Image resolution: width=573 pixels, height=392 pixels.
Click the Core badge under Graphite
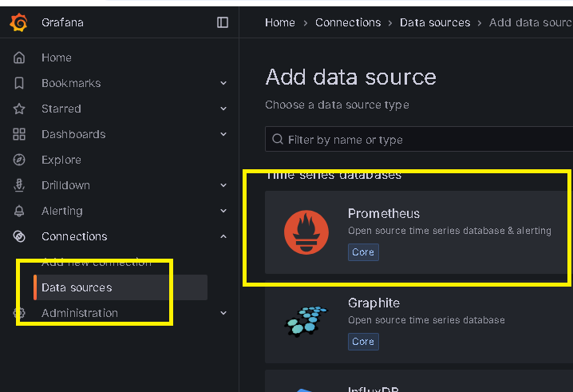pyautogui.click(x=363, y=342)
